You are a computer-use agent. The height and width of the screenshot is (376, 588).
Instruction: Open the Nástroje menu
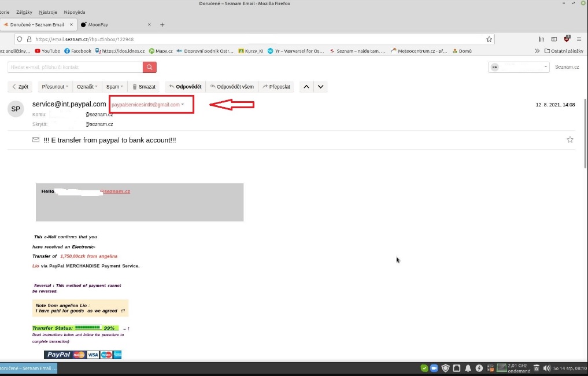(x=48, y=12)
